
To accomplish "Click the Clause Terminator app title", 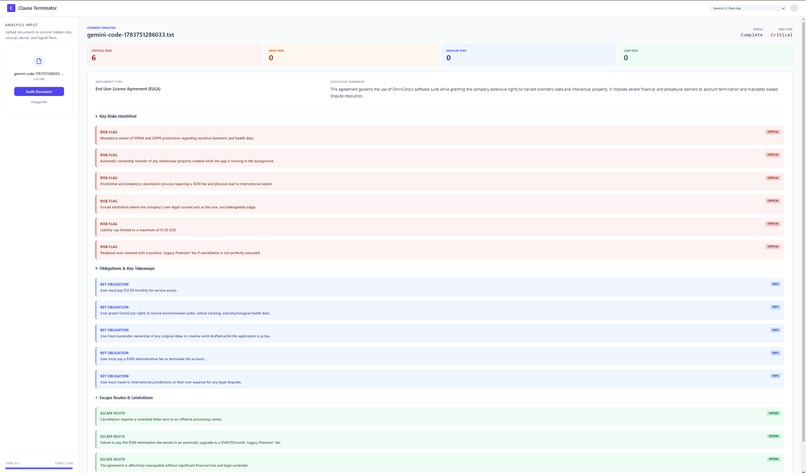I will pyautogui.click(x=38, y=8).
